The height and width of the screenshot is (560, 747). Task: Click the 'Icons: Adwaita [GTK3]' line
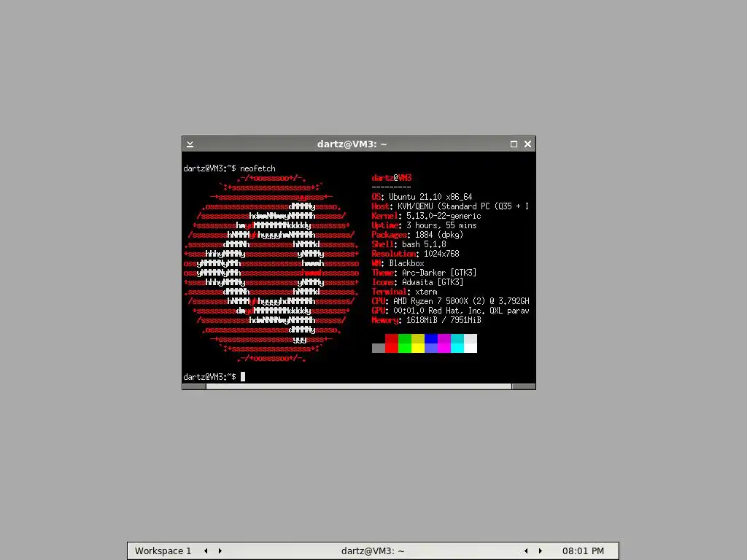pyautogui.click(x=417, y=282)
